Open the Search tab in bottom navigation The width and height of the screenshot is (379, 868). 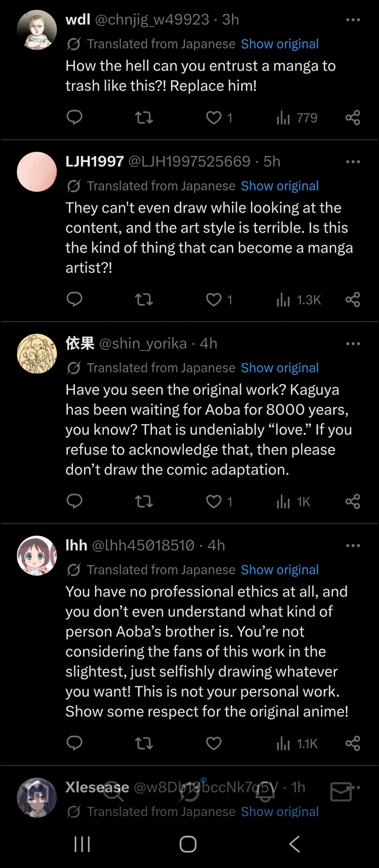pos(113,792)
